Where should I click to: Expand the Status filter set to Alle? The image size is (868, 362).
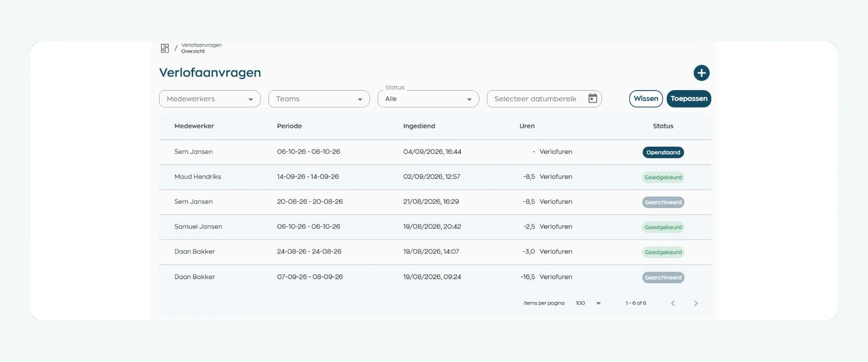click(428, 99)
